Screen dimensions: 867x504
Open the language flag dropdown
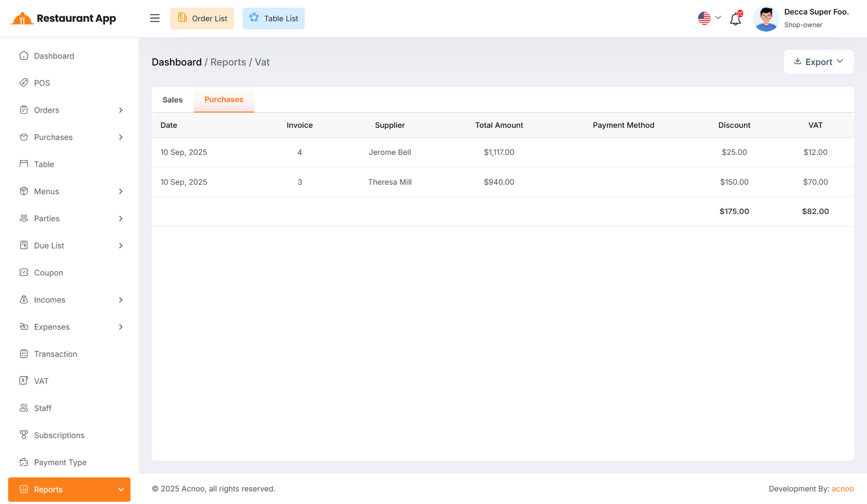(x=709, y=18)
